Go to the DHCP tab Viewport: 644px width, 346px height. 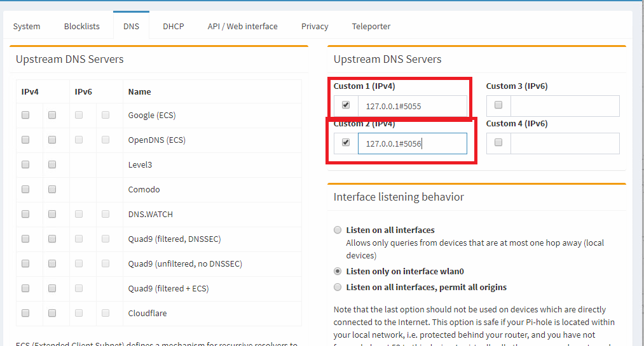(x=173, y=26)
